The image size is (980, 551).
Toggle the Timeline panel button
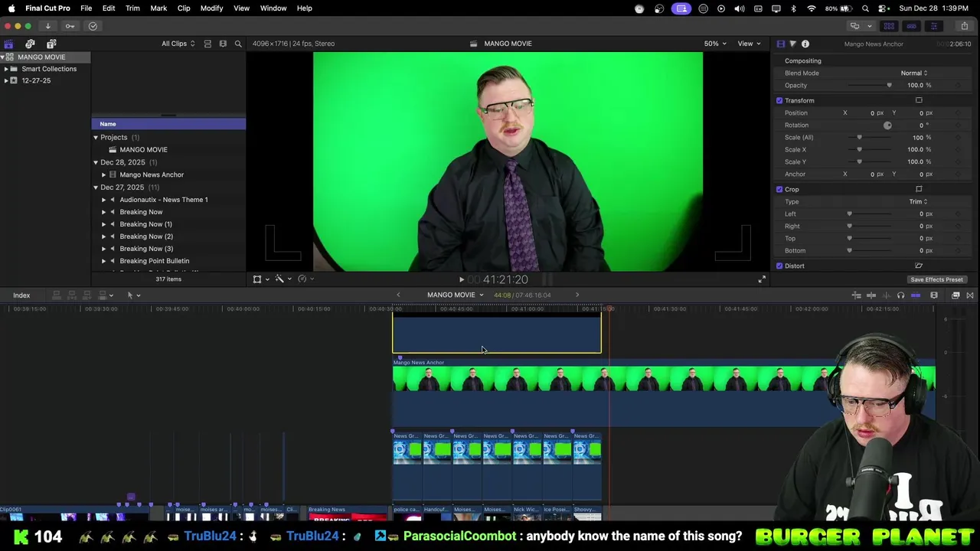(x=911, y=26)
